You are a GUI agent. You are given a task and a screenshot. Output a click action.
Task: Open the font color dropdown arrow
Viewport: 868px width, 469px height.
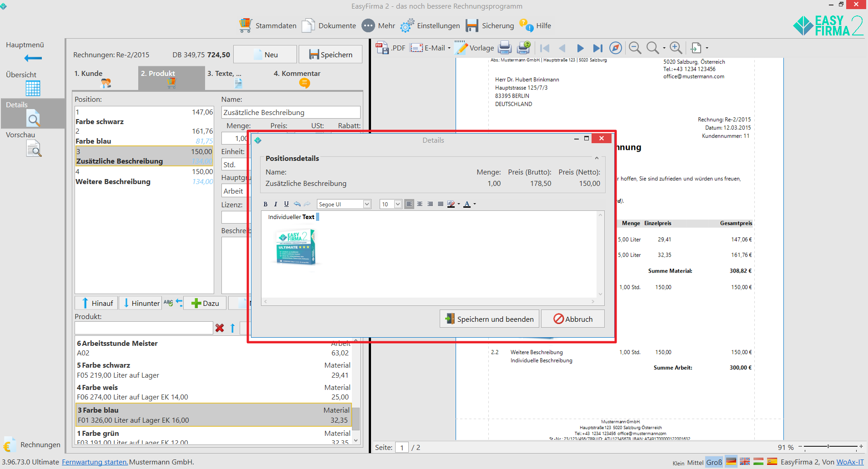tap(475, 204)
